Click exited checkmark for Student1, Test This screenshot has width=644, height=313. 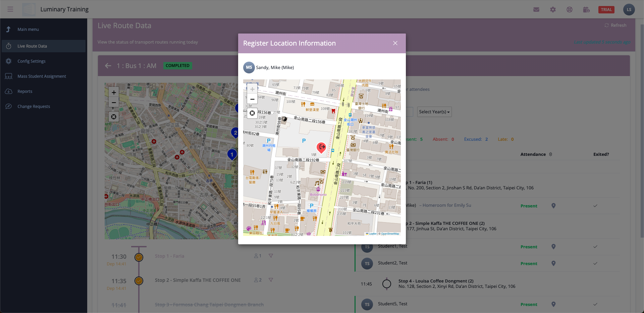[x=595, y=247]
